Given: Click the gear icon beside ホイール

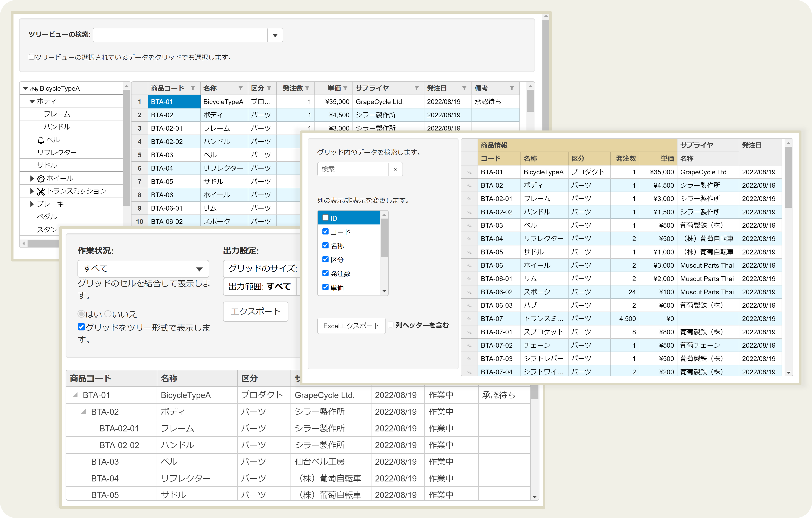Looking at the screenshot, I should point(41,179).
